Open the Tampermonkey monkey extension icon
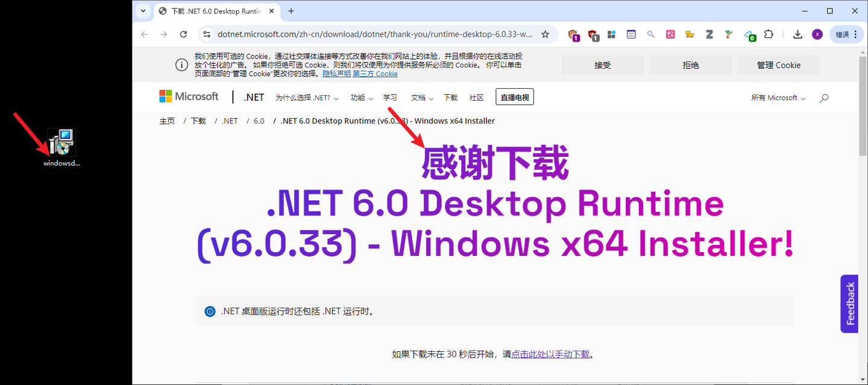 [573, 34]
